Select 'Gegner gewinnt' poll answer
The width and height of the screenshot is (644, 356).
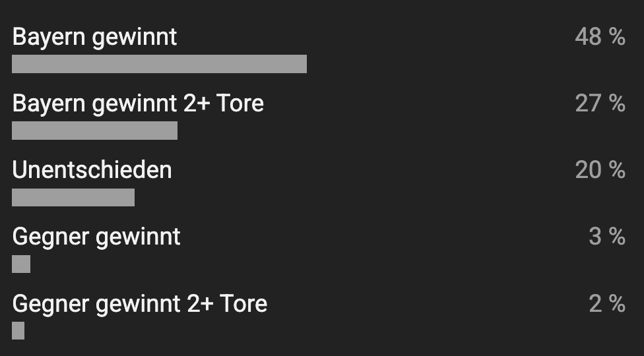coord(96,237)
